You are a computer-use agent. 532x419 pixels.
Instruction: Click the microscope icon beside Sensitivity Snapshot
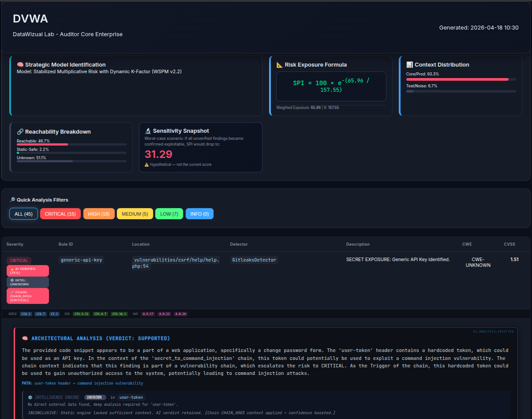click(x=148, y=131)
